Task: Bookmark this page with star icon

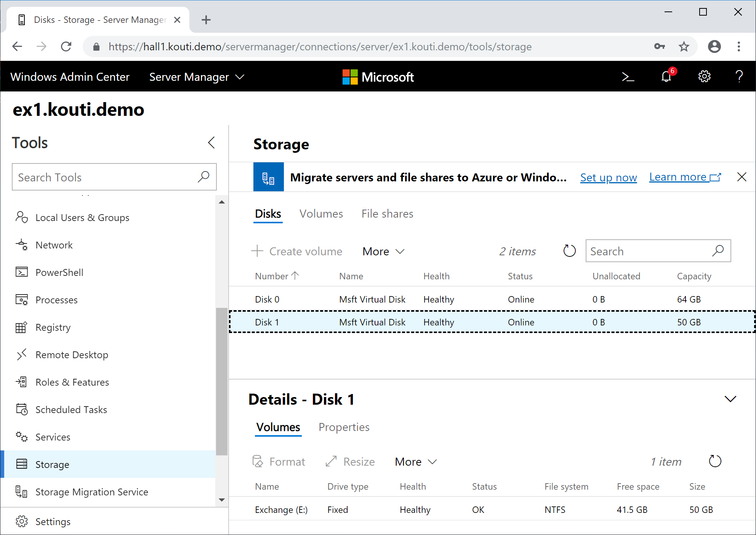Action: coord(684,46)
